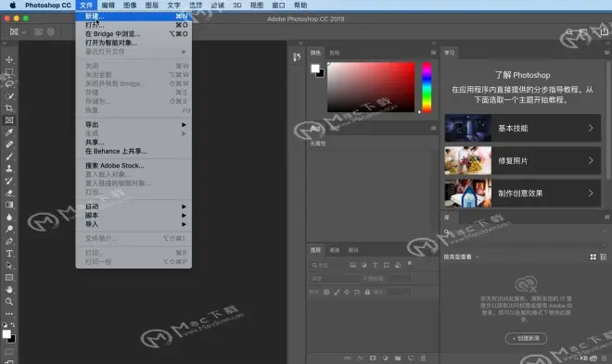The image size is (612, 364).
Task: Toggle lock image pixels brush icon
Action: (x=337, y=292)
